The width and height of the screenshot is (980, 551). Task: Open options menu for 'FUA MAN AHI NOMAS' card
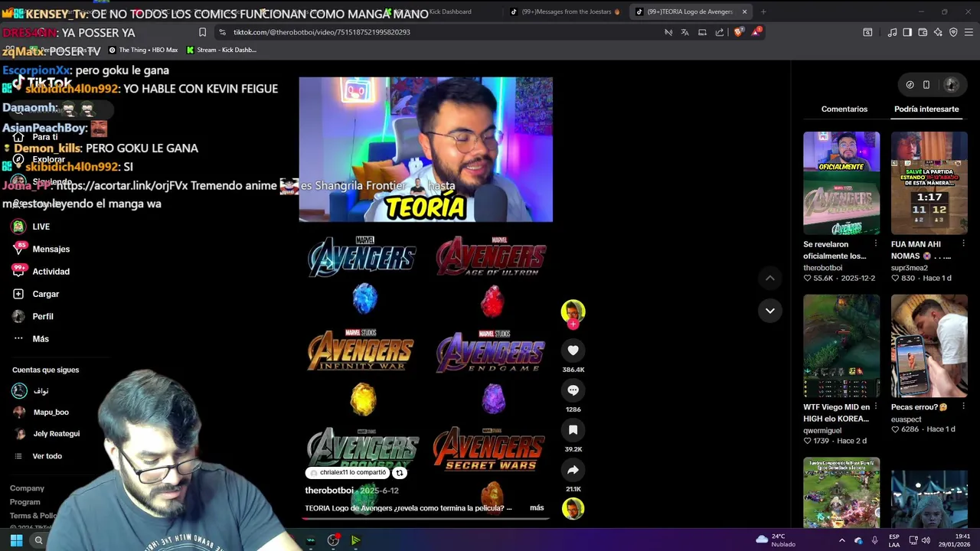pyautogui.click(x=964, y=244)
